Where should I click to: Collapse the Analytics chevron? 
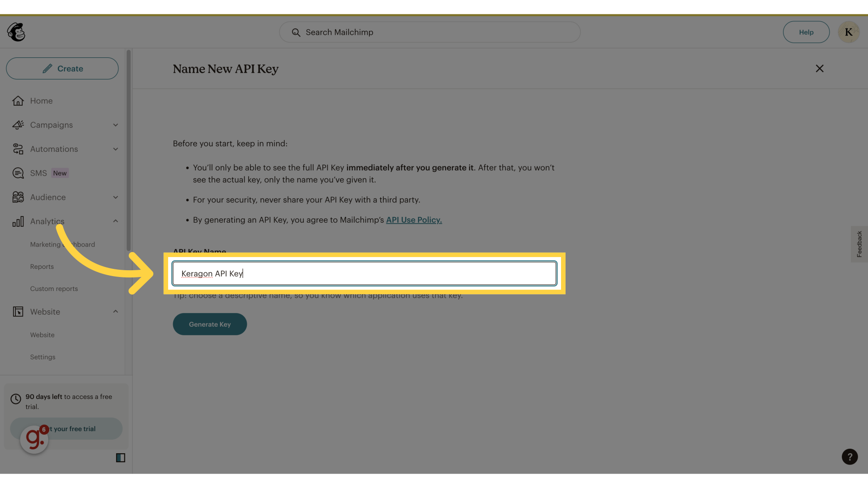(115, 221)
